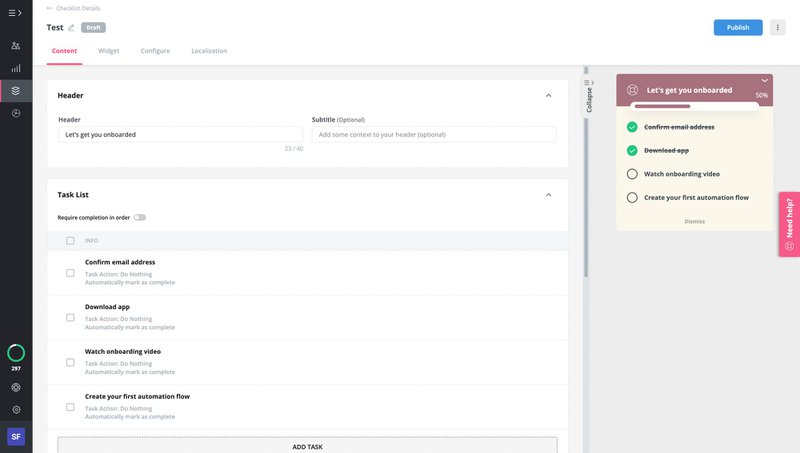
Task: Publish the checklist
Action: 738,28
